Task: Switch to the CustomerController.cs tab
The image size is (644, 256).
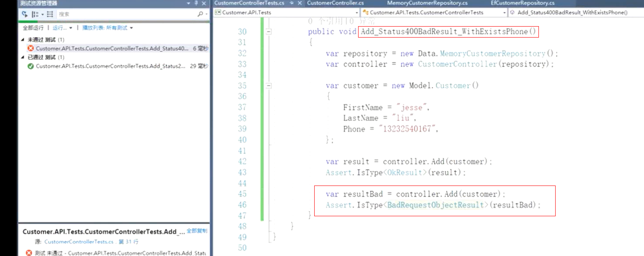Action: (335, 3)
